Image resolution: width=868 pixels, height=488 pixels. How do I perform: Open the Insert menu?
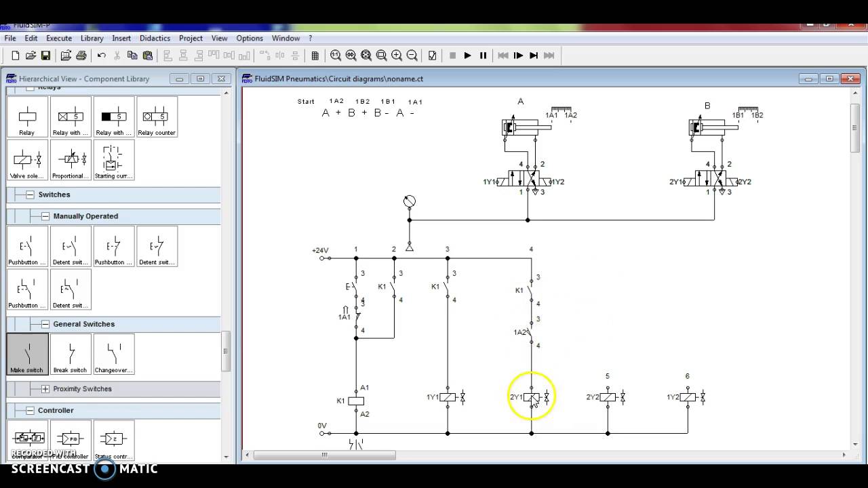tap(121, 39)
